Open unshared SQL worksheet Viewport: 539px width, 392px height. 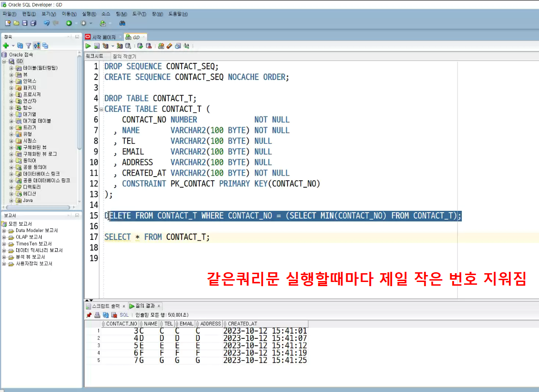tap(161, 46)
